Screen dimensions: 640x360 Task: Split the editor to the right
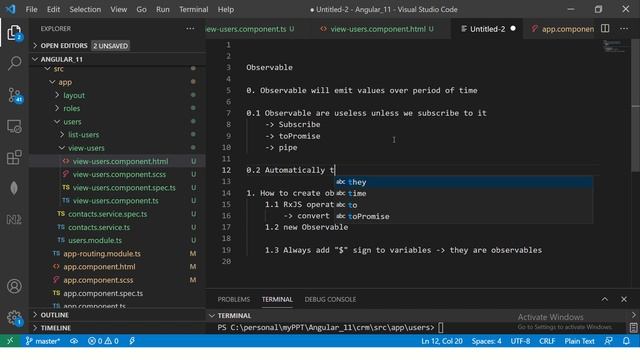click(605, 29)
